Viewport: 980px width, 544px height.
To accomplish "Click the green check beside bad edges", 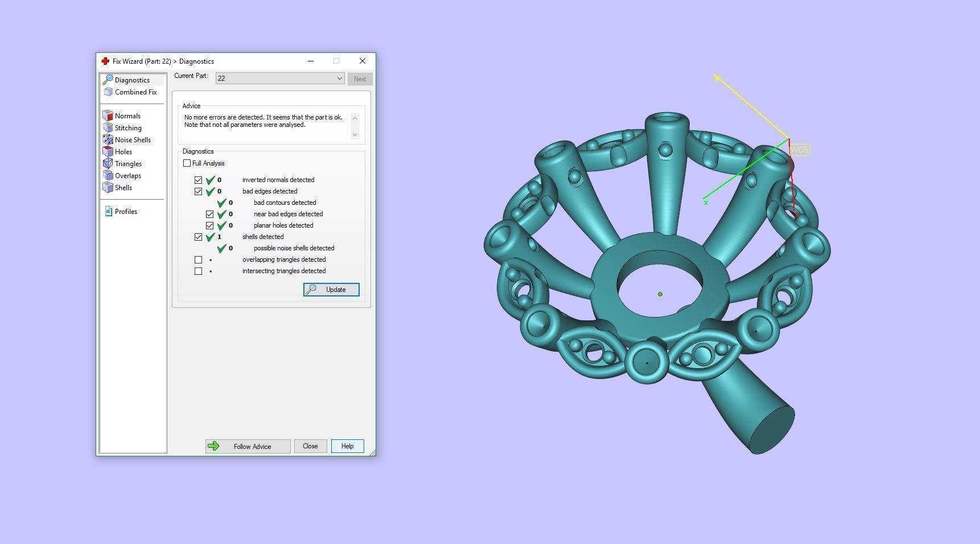I will click(x=211, y=191).
